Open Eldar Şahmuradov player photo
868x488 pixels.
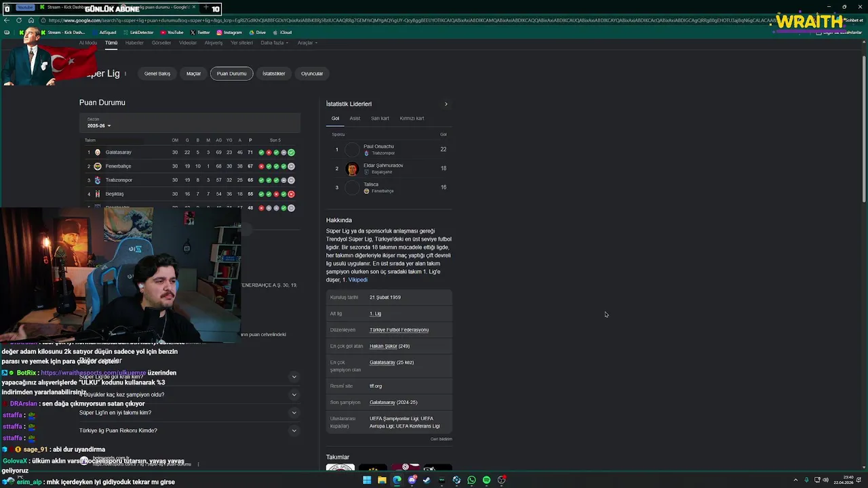pyautogui.click(x=352, y=169)
